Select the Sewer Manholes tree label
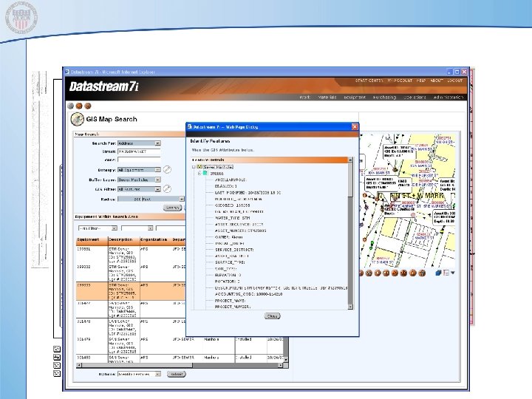This screenshot has height=399, width=532. coord(219,167)
